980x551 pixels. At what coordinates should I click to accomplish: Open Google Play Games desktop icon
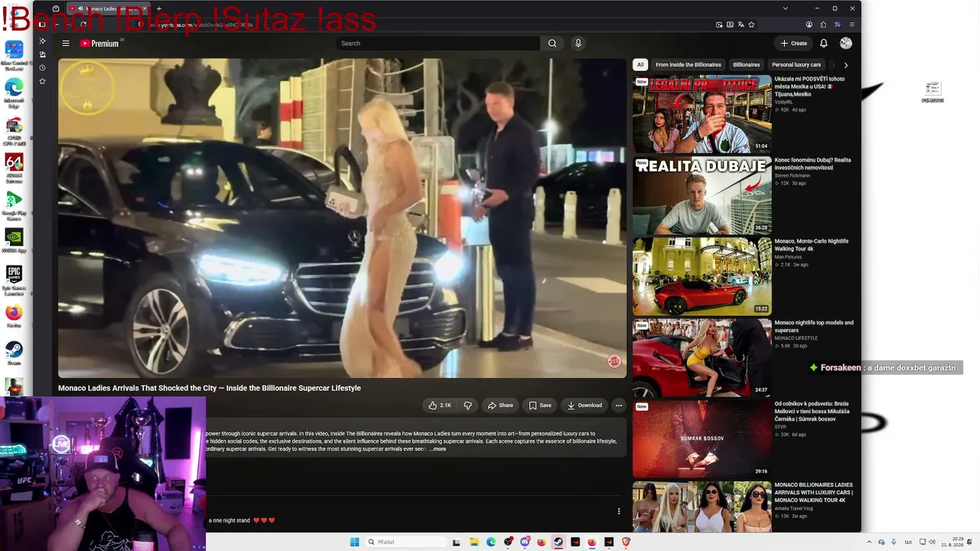(14, 204)
